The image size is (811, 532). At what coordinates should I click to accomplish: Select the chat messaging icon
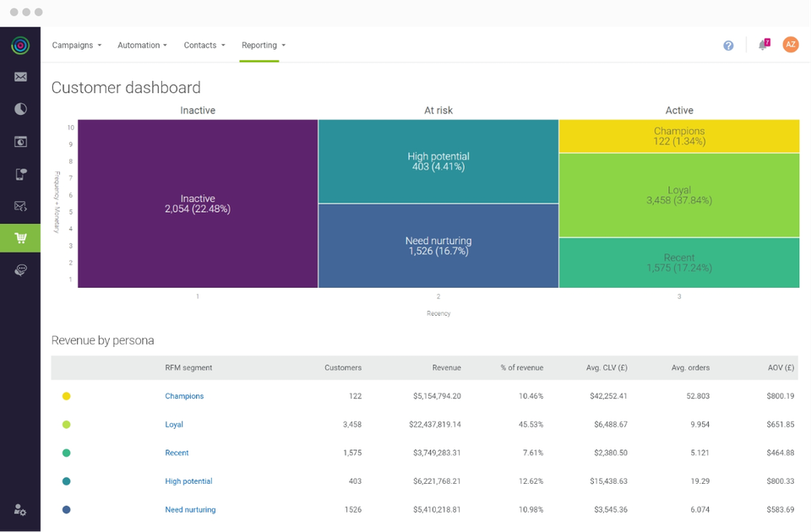(20, 269)
